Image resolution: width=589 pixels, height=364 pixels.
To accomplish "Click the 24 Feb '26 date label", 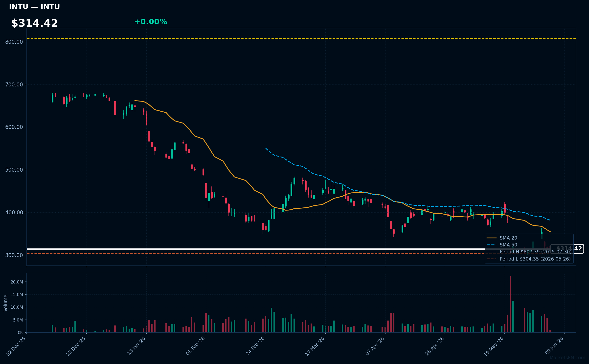I will pos(255,346).
